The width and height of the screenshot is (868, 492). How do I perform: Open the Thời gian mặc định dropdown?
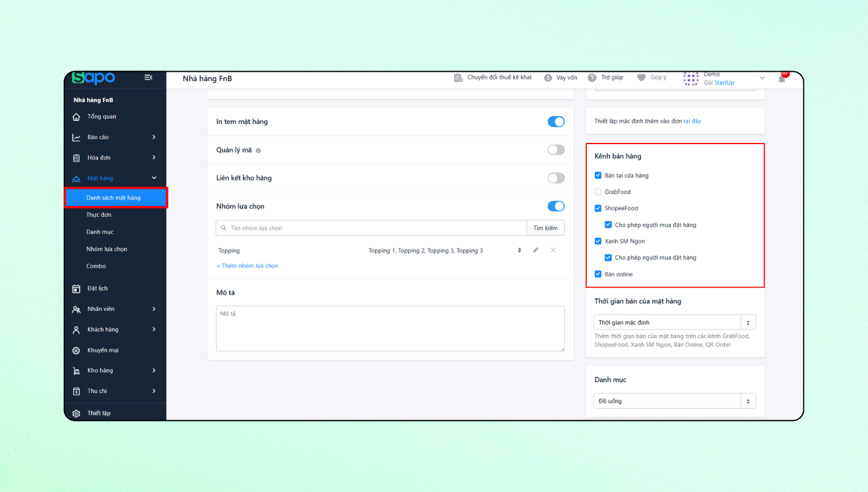(x=674, y=322)
